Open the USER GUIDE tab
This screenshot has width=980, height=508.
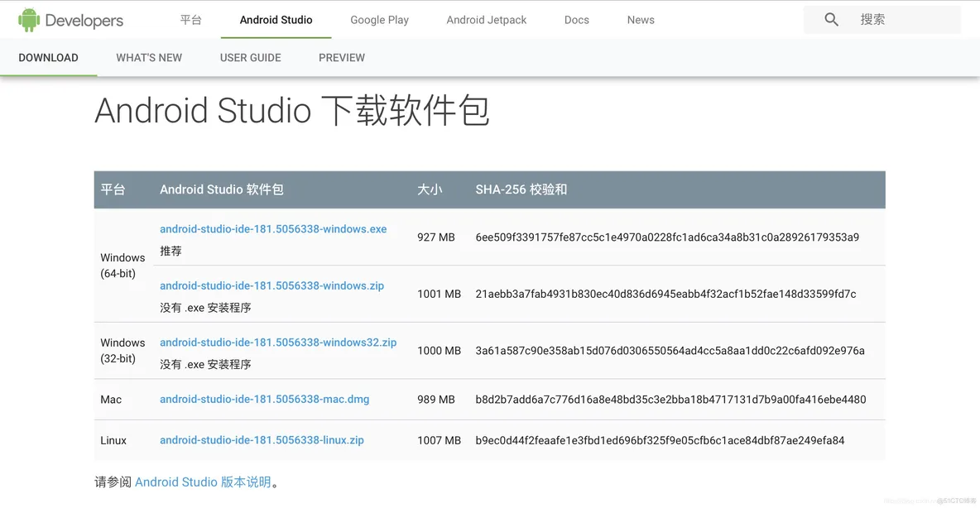click(250, 57)
